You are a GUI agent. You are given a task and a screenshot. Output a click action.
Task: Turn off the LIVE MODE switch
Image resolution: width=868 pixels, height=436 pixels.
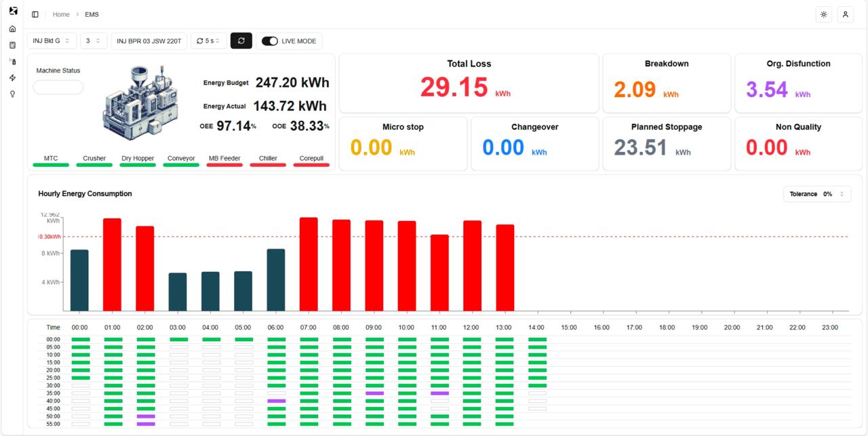(269, 41)
